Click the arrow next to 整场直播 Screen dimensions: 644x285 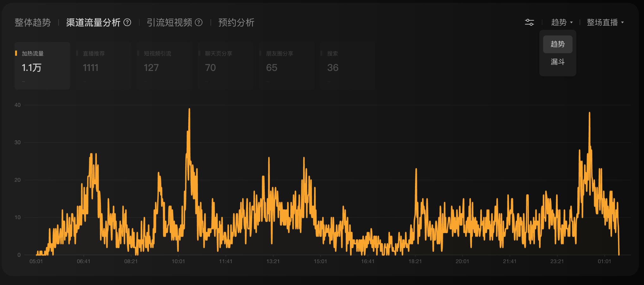(x=622, y=22)
